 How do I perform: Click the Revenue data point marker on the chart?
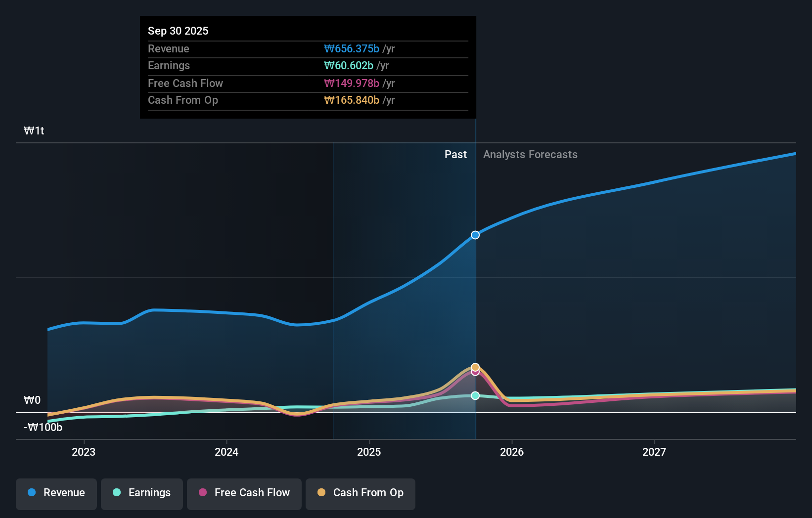[x=475, y=235]
